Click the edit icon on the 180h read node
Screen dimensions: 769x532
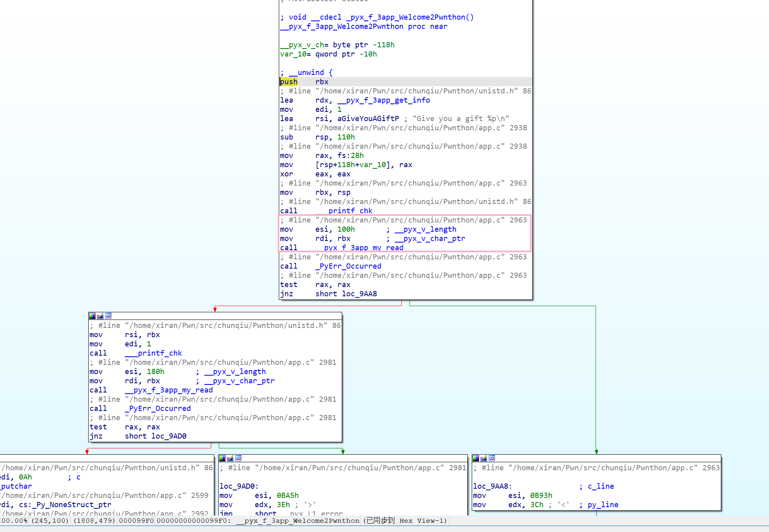click(x=100, y=316)
